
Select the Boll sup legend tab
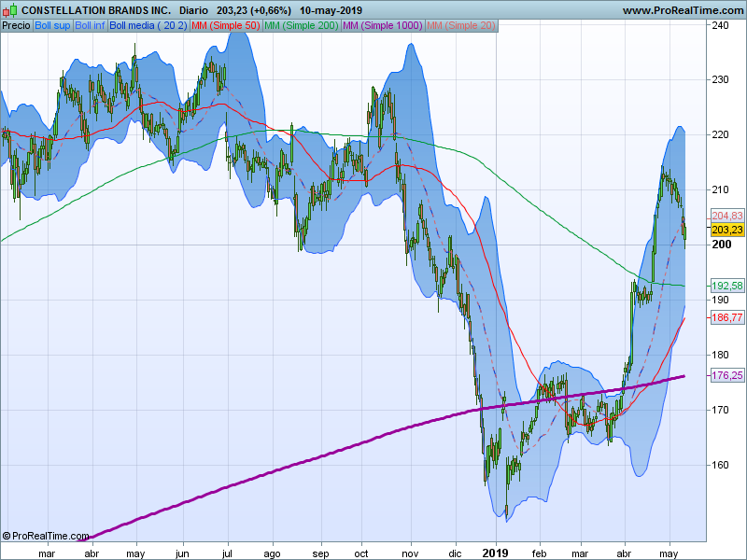point(52,26)
